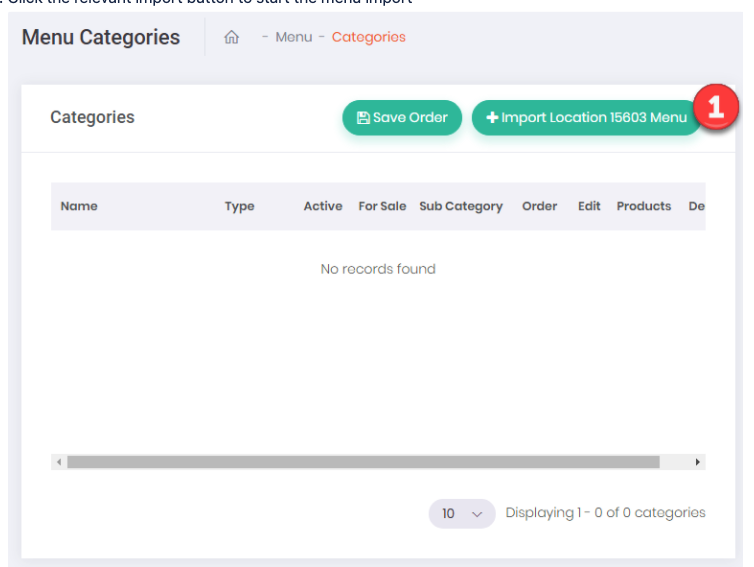Viewport: 754px width, 567px height.
Task: Click the plus icon on the Import button
Action: [x=492, y=118]
